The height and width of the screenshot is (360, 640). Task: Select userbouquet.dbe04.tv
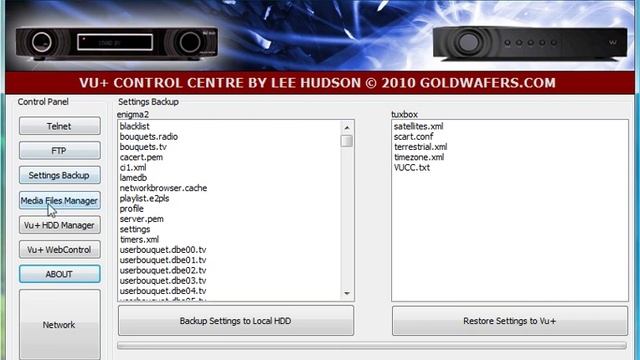pyautogui.click(x=163, y=291)
